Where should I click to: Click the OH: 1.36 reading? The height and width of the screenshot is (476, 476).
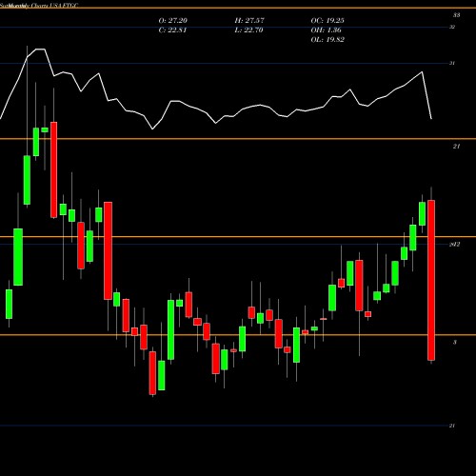point(326,30)
